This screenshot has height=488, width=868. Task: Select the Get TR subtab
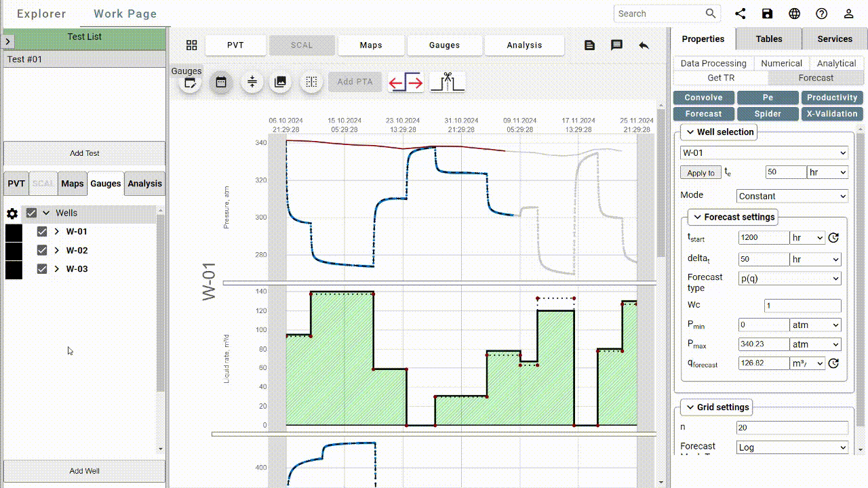721,78
